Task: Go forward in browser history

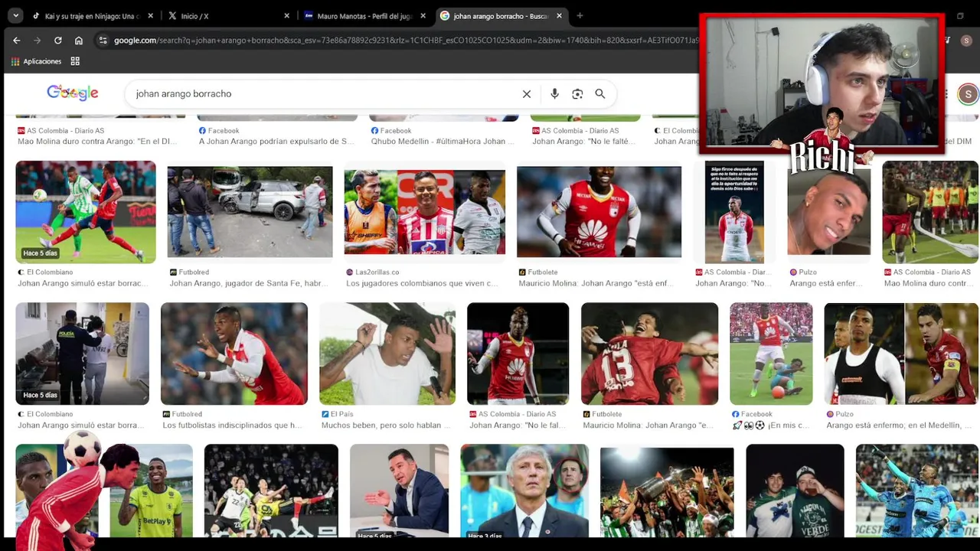Action: tap(37, 40)
